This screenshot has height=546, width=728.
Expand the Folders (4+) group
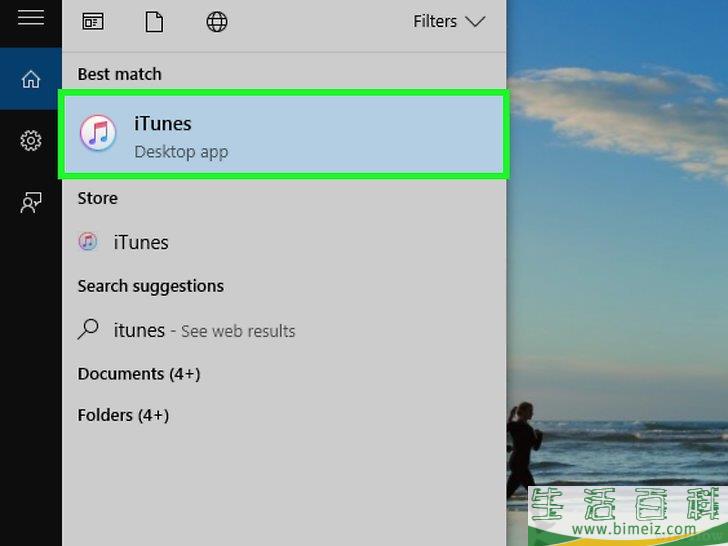(x=123, y=415)
